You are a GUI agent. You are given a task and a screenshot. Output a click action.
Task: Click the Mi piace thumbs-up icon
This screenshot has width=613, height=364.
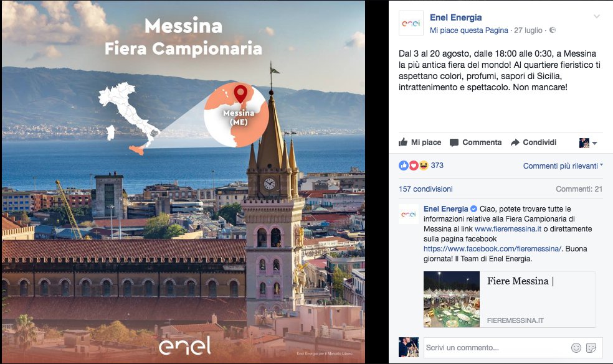click(x=403, y=142)
